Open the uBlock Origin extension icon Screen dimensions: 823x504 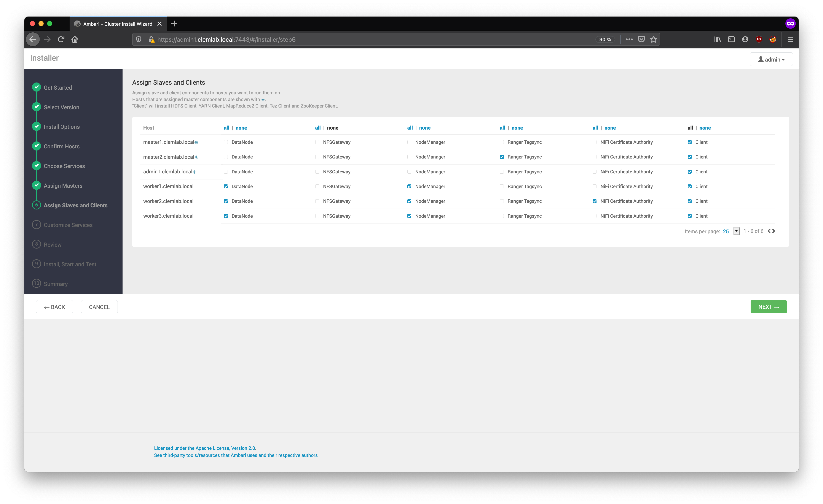pos(759,39)
